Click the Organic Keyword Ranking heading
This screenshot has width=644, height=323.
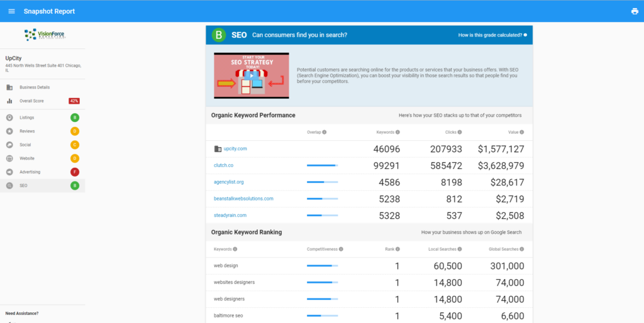click(x=247, y=233)
